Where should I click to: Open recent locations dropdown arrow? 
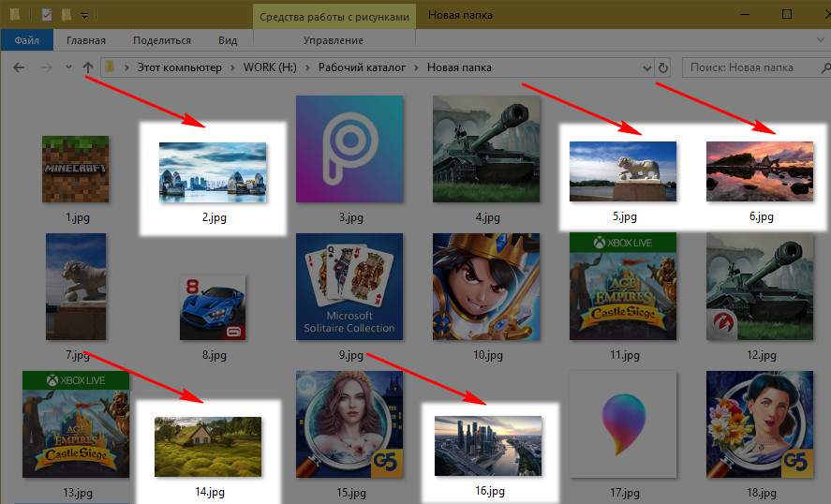[68, 67]
